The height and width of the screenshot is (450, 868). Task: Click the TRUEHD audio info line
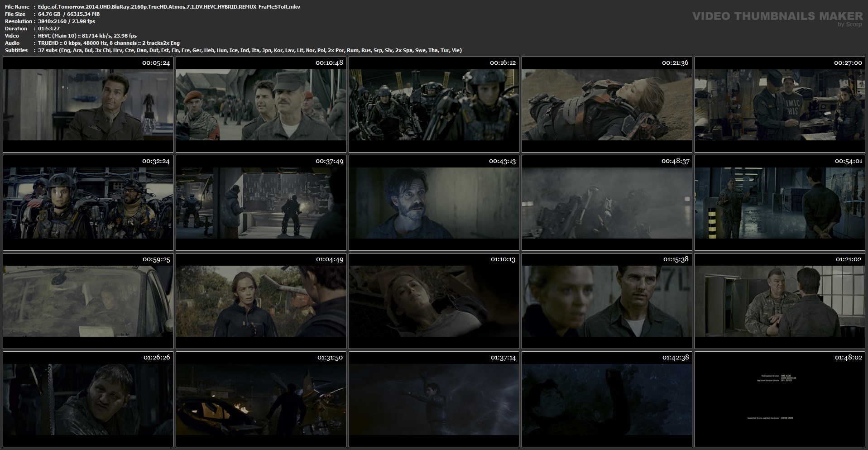coord(109,43)
